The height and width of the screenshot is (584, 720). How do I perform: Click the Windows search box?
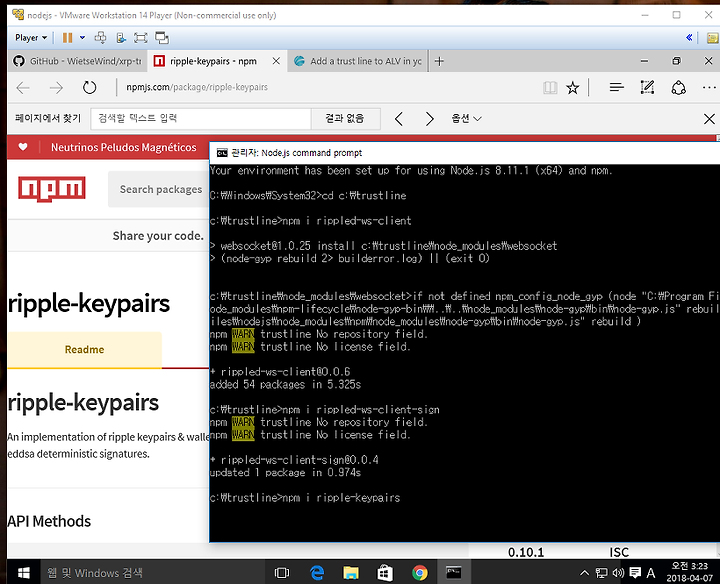point(152,573)
